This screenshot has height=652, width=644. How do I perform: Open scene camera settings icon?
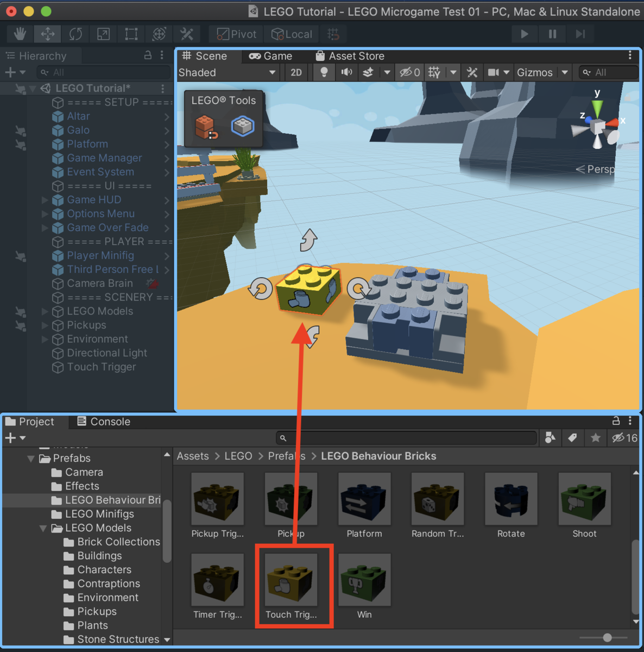coord(493,72)
